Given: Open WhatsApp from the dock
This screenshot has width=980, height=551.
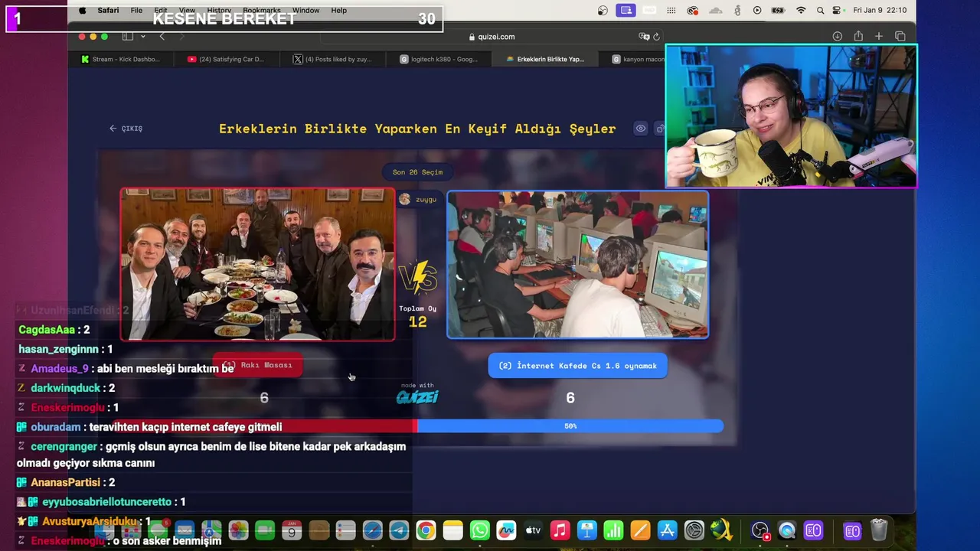Looking at the screenshot, I should (479, 530).
